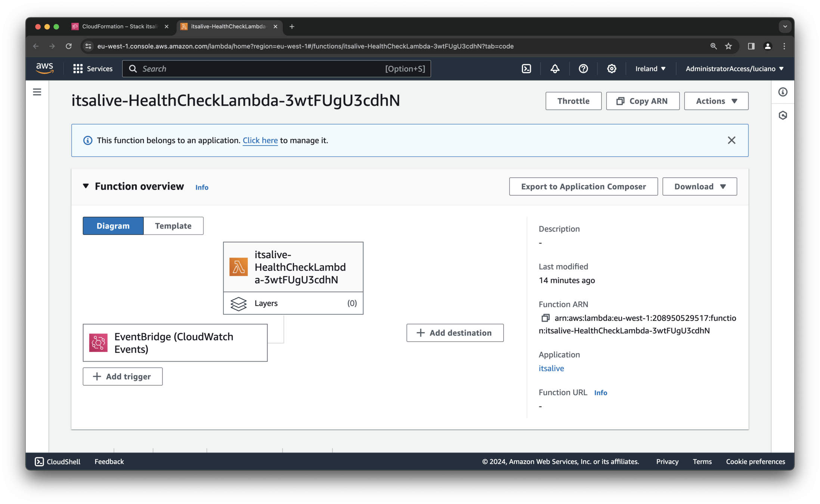This screenshot has height=504, width=820.
Task: Open the Actions dropdown
Action: (x=716, y=101)
